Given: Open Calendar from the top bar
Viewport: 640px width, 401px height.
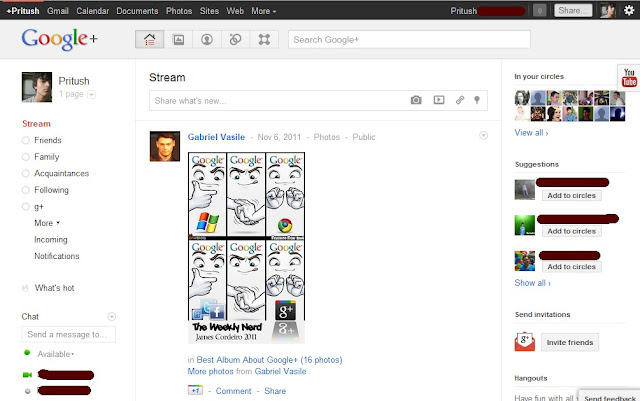Looking at the screenshot, I should click(x=93, y=11).
